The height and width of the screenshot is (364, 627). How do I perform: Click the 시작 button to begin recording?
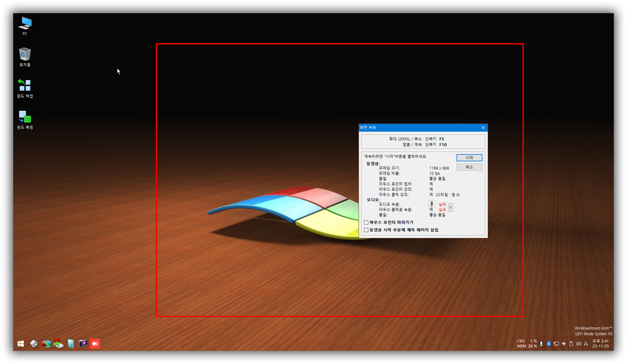[469, 158]
